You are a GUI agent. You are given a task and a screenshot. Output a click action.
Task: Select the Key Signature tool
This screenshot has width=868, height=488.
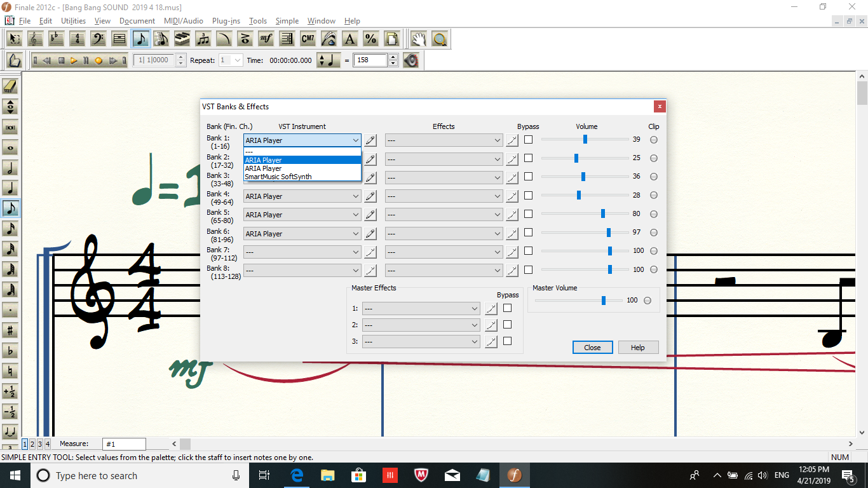[56, 39]
